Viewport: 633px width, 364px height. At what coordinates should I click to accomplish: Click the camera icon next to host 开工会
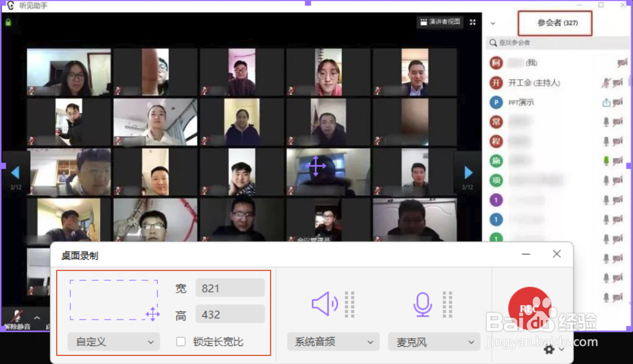(x=618, y=83)
